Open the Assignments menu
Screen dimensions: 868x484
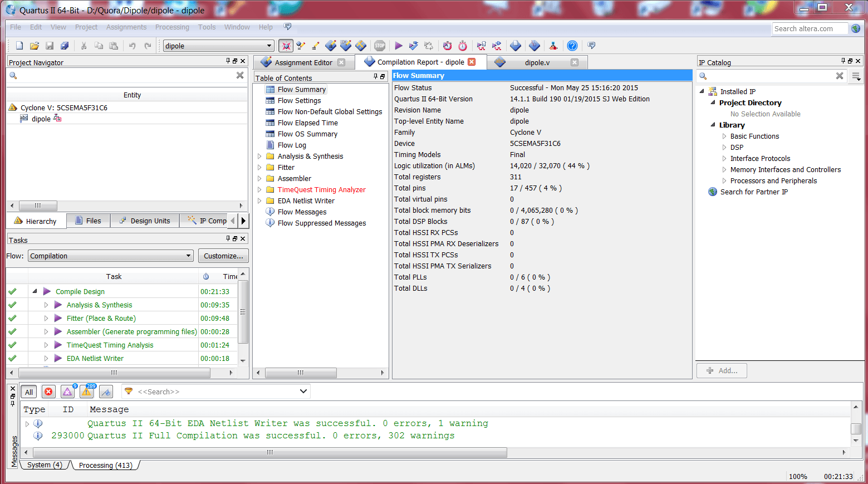pos(126,27)
